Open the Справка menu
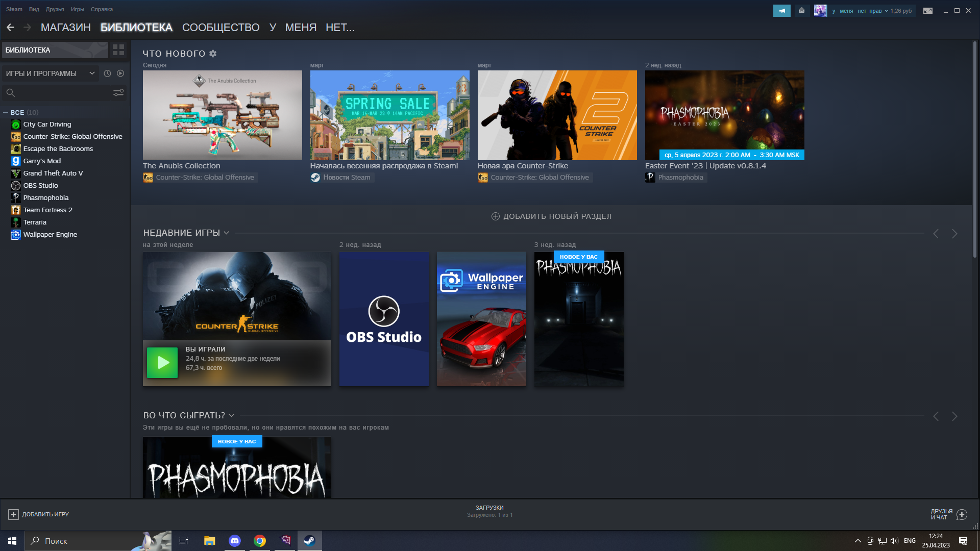This screenshot has height=551, width=980. click(x=102, y=10)
